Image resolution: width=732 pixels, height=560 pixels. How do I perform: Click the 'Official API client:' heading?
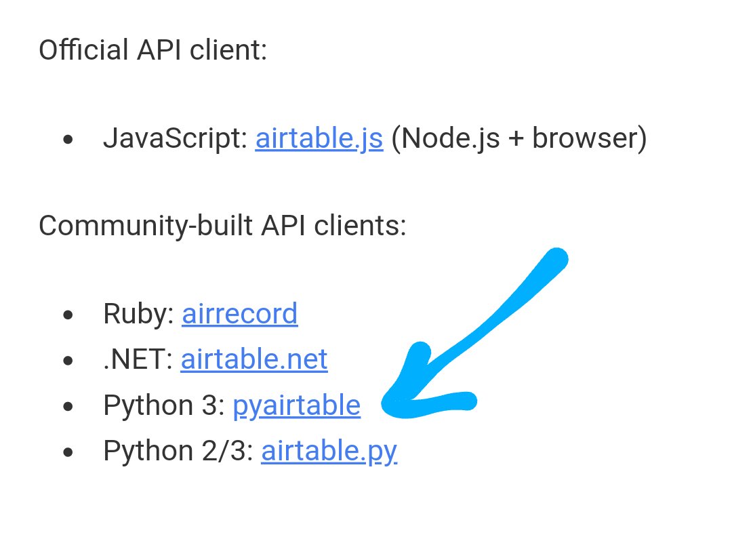(x=152, y=49)
